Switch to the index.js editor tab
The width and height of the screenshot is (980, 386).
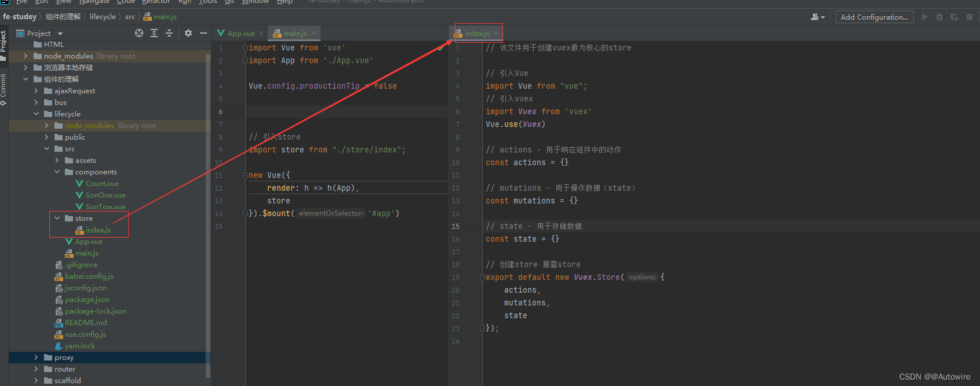coord(476,33)
